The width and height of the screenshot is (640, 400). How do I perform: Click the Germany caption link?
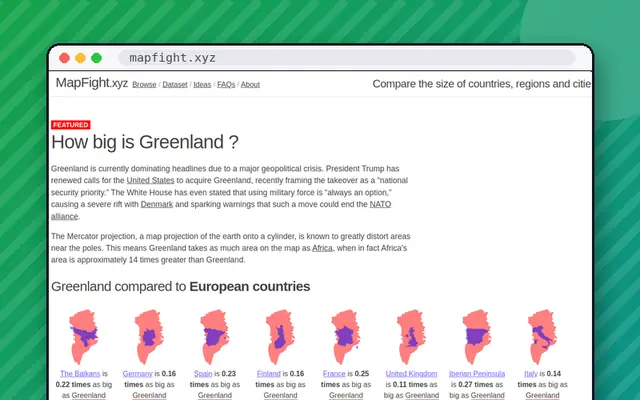[x=138, y=373]
